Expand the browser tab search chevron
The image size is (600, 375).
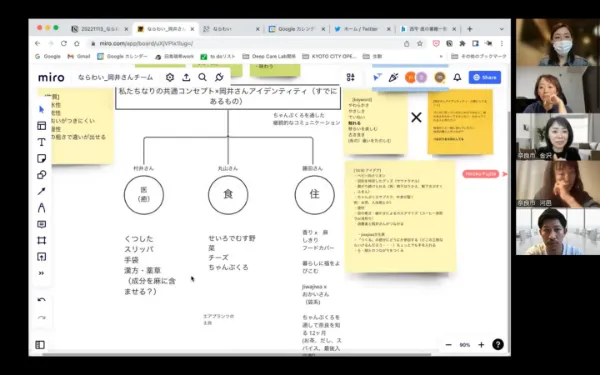click(502, 29)
